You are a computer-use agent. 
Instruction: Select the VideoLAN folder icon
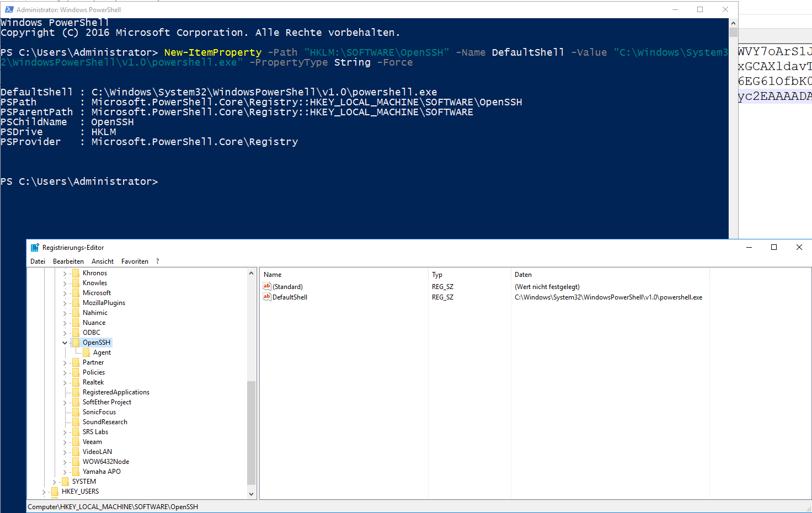click(76, 452)
